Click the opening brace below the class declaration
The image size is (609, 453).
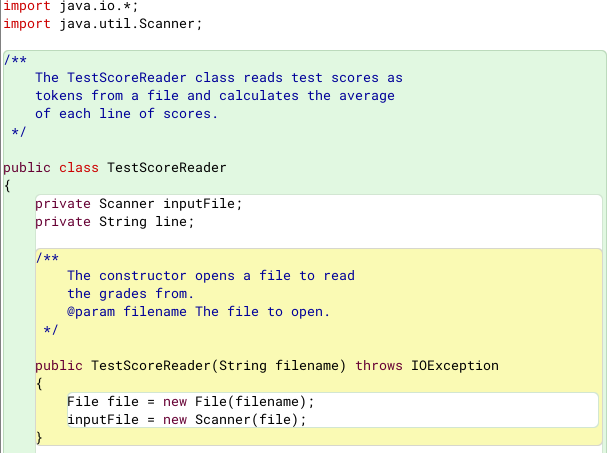click(x=7, y=185)
